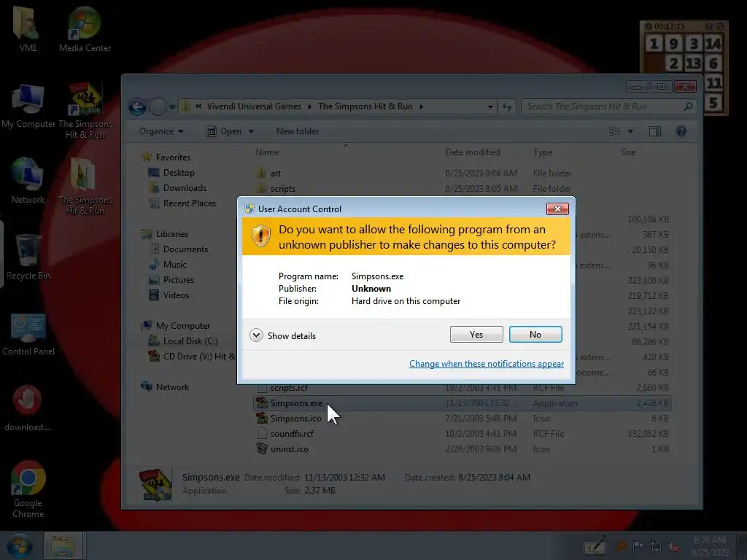Click No in the User Account Control dialog
This screenshot has width=747, height=560.
(x=535, y=334)
